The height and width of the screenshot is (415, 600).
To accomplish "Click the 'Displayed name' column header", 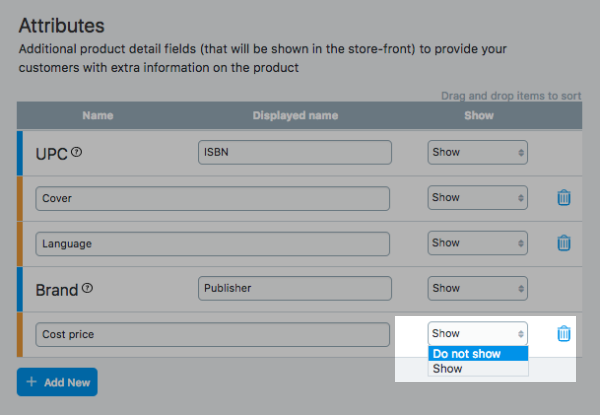I will (295, 116).
